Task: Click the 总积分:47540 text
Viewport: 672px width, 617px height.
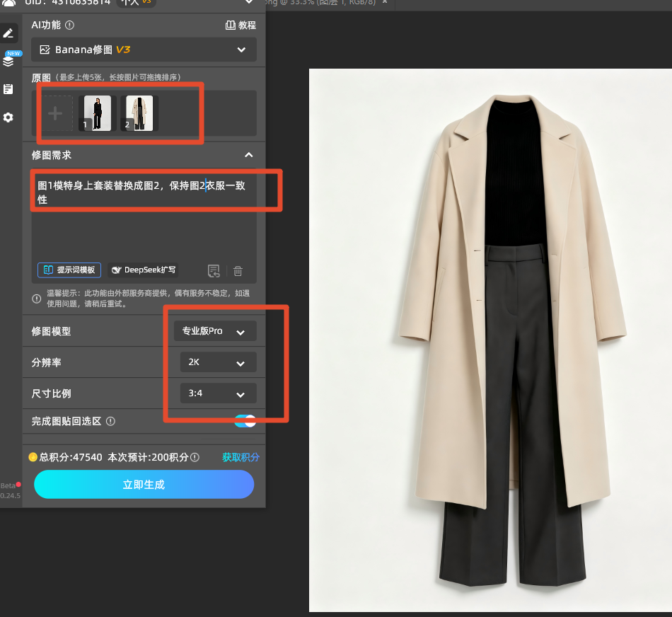Action: tap(71, 457)
